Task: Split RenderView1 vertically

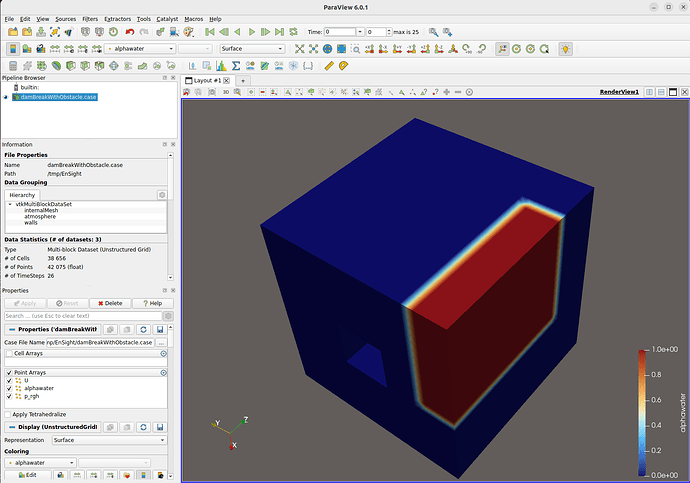Action: coord(661,92)
